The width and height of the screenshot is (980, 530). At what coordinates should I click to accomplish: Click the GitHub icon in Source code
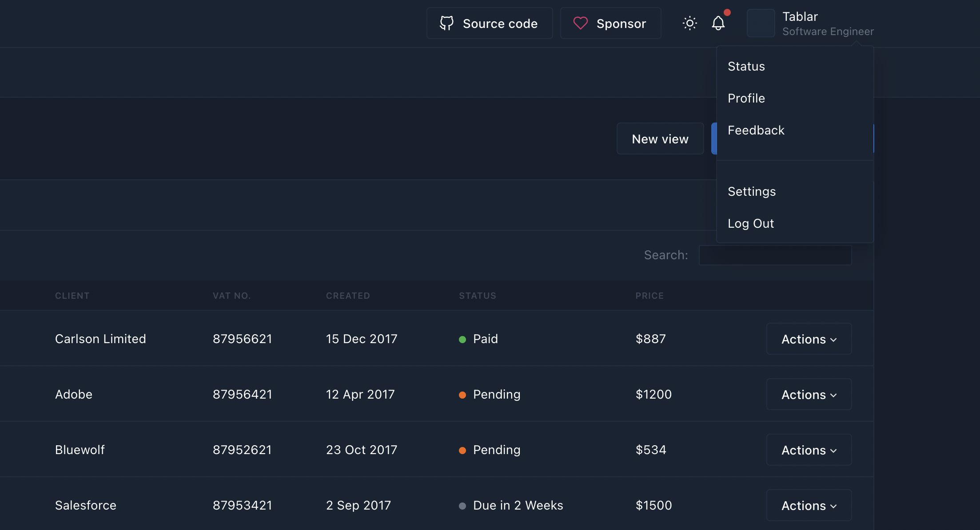tap(446, 23)
